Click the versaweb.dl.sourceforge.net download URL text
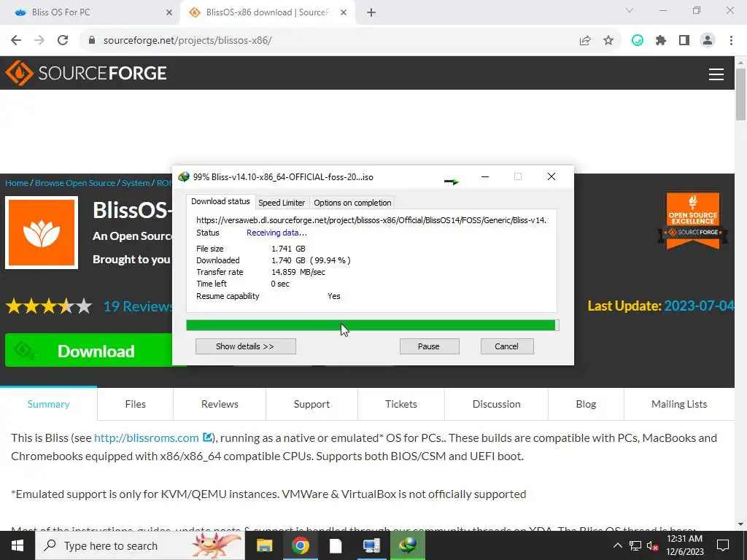The height and width of the screenshot is (560, 747). click(372, 220)
